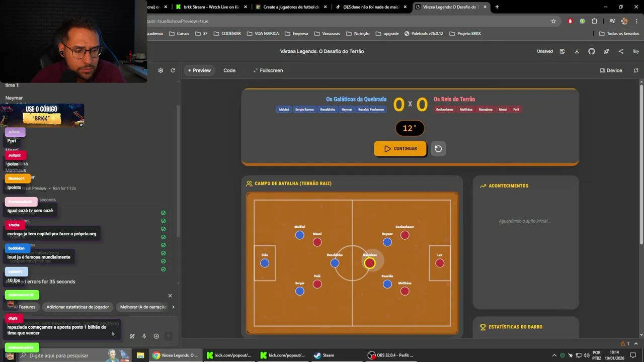Click the save icon next to Unsaved
The height and width of the screenshot is (362, 644).
[x=562, y=51]
